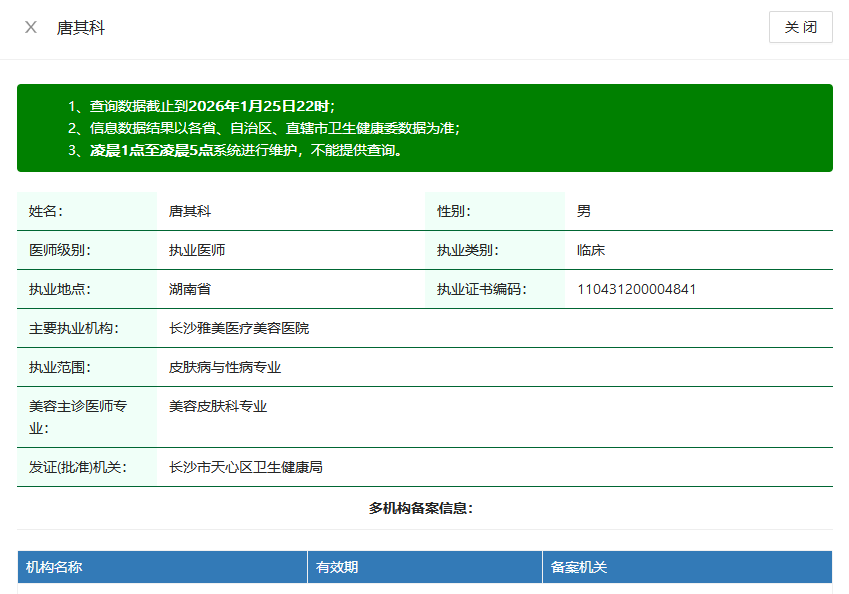Click the 执业医师 level value

coord(197,250)
